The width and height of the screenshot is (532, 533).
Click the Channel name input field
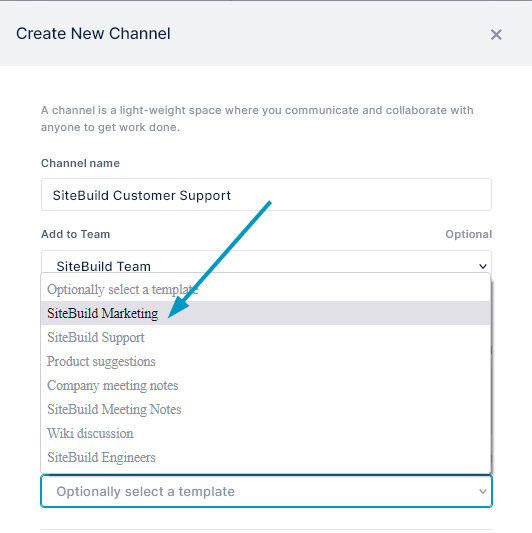pos(266,195)
